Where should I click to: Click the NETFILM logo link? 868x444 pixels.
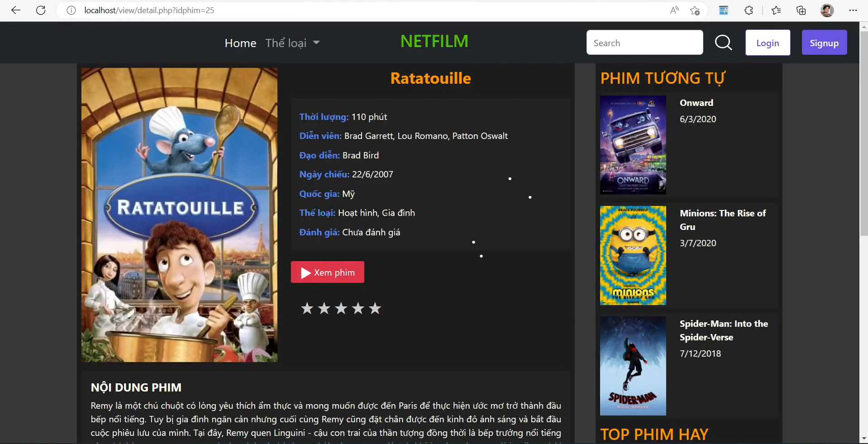point(434,41)
